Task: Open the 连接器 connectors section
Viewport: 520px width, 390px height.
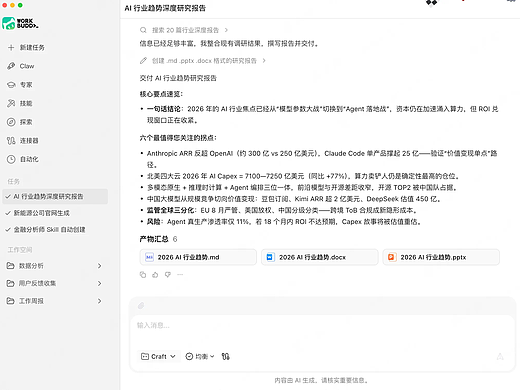Action: (x=23, y=141)
